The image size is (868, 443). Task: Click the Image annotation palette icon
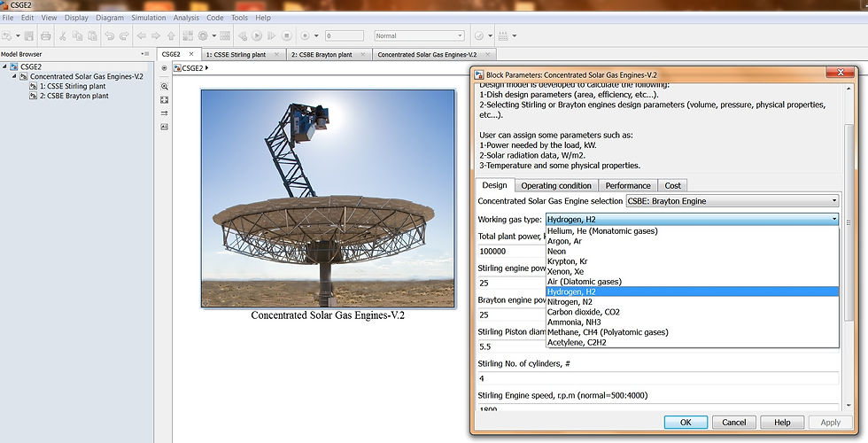coord(165,127)
